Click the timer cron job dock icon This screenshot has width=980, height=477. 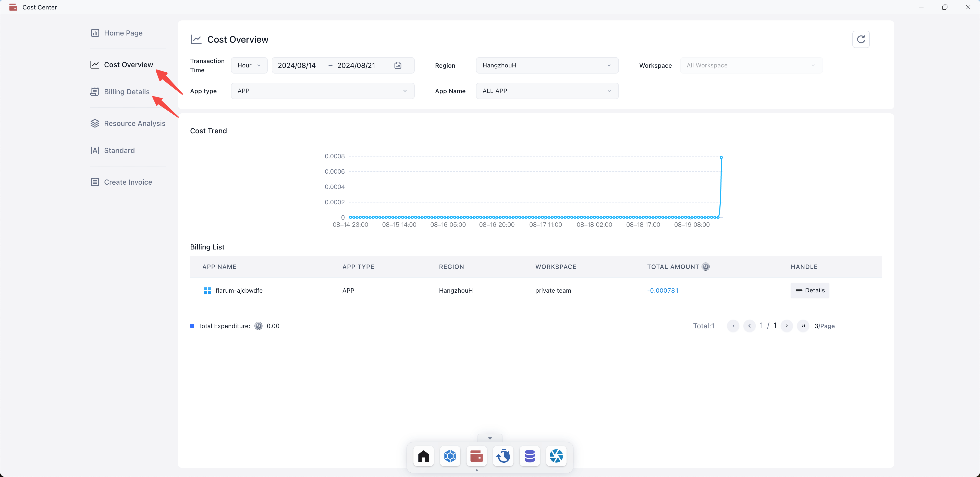click(x=503, y=456)
